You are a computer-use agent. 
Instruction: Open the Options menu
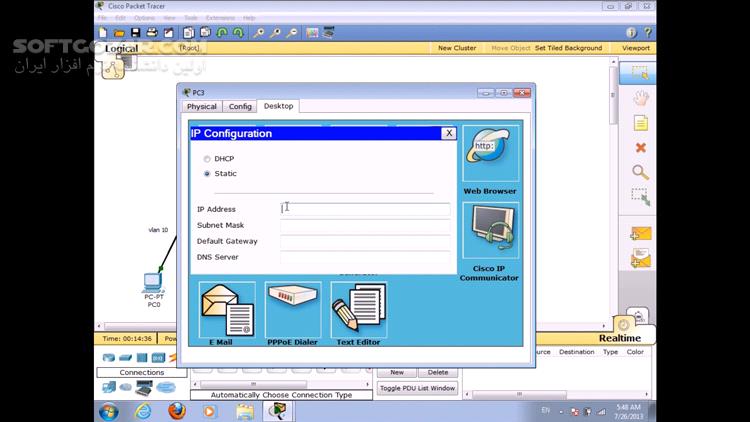click(x=144, y=18)
